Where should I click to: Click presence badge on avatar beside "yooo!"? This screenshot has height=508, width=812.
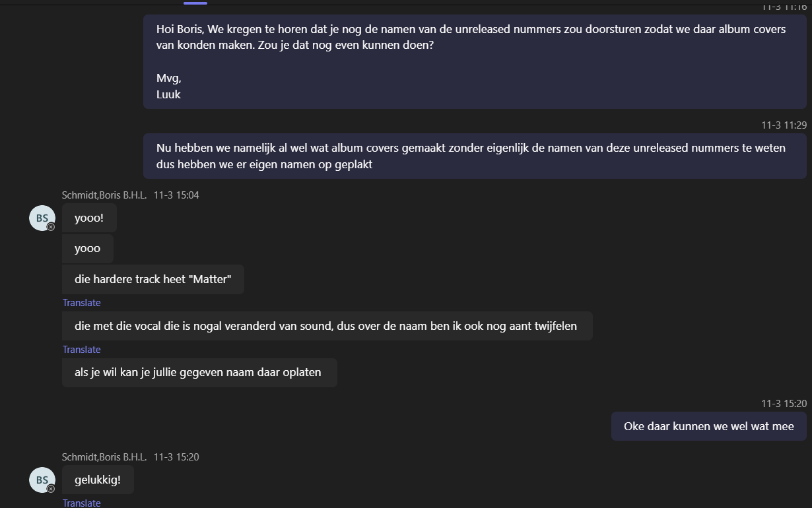[51, 227]
